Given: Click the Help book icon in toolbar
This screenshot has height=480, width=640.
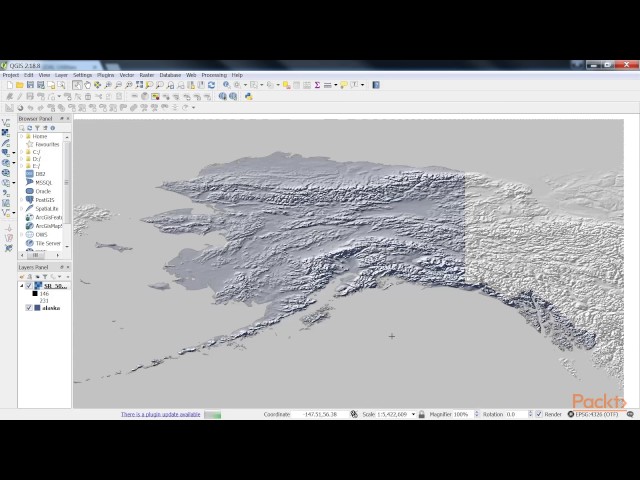Looking at the screenshot, I should 376,85.
